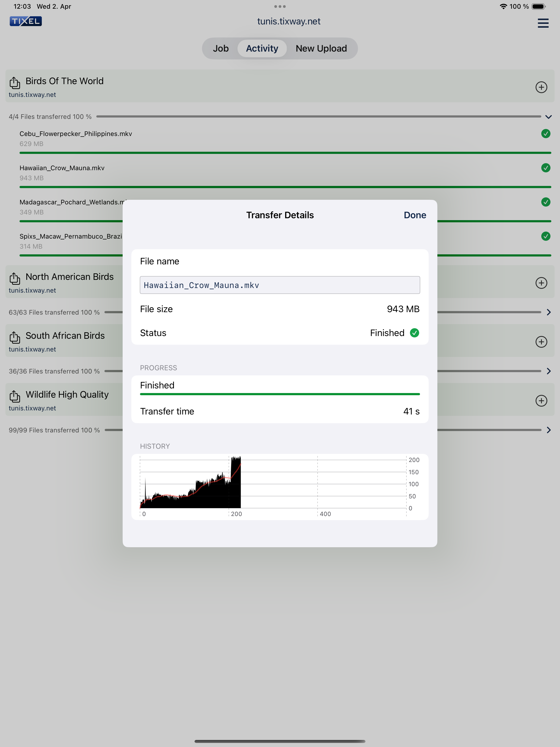Click green checkmark for Cebu_Flowerpecker_Philippines.mkv
The width and height of the screenshot is (560, 747).
[546, 134]
